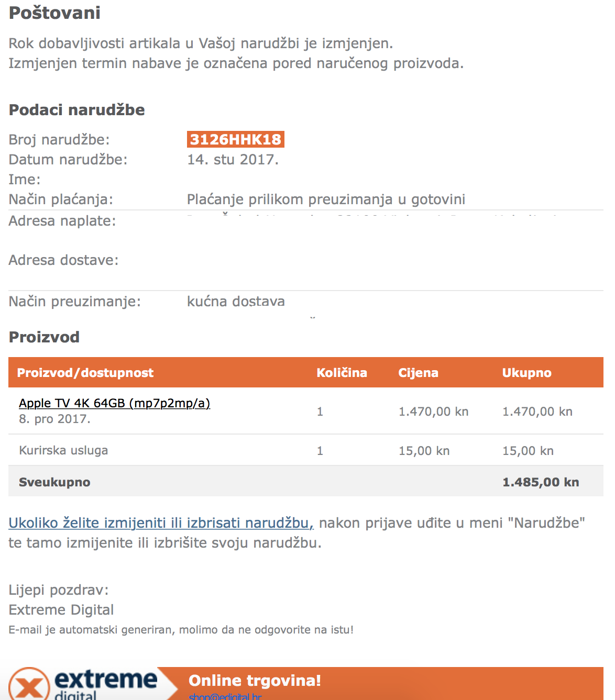This screenshot has height=700, width=615.
Task: Click the 'Proizvod/dostupnost' column header
Action: pyautogui.click(x=85, y=373)
